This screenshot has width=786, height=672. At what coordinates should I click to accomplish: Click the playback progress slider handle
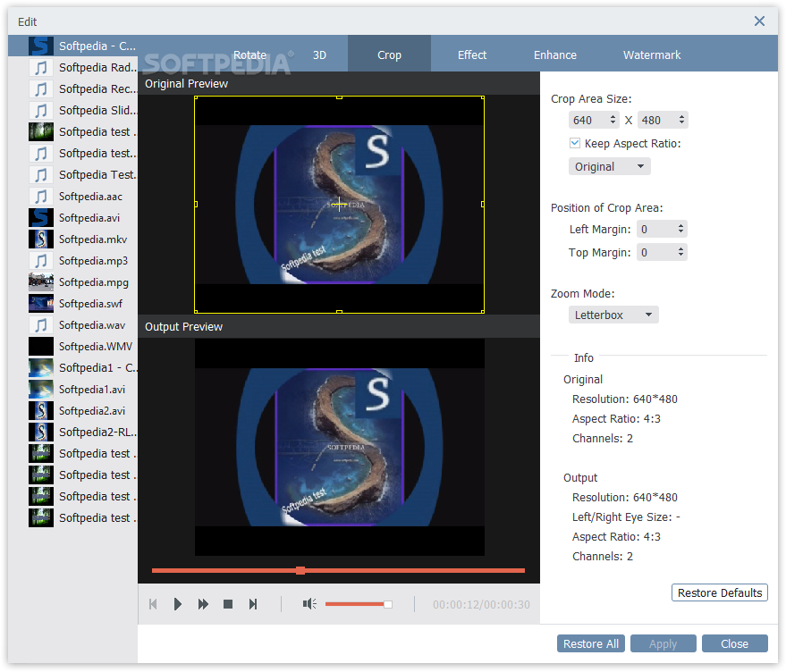point(300,571)
